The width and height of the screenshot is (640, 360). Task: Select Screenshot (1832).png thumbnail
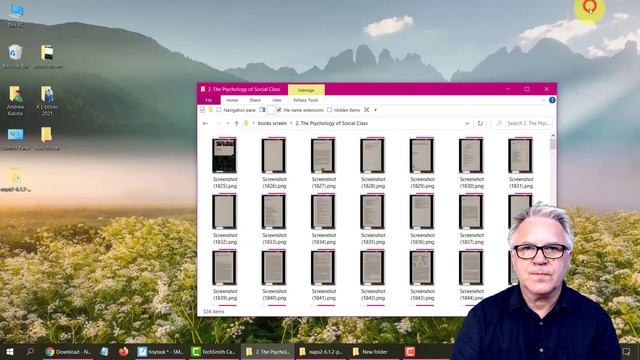point(224,211)
